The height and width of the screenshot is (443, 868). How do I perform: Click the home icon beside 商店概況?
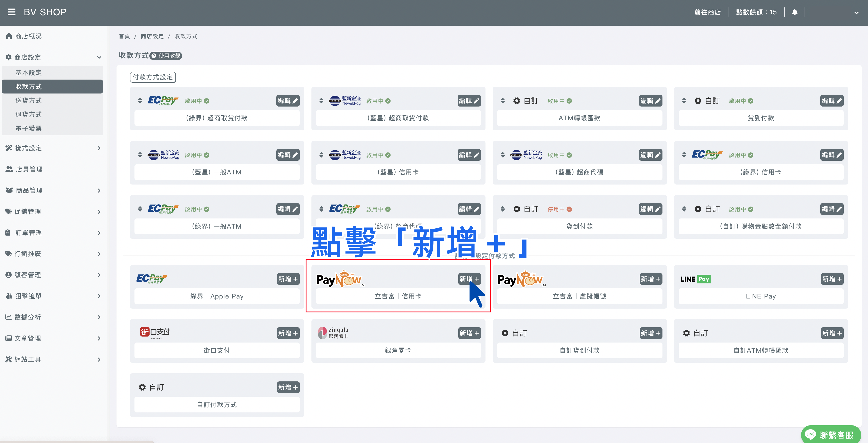point(9,36)
